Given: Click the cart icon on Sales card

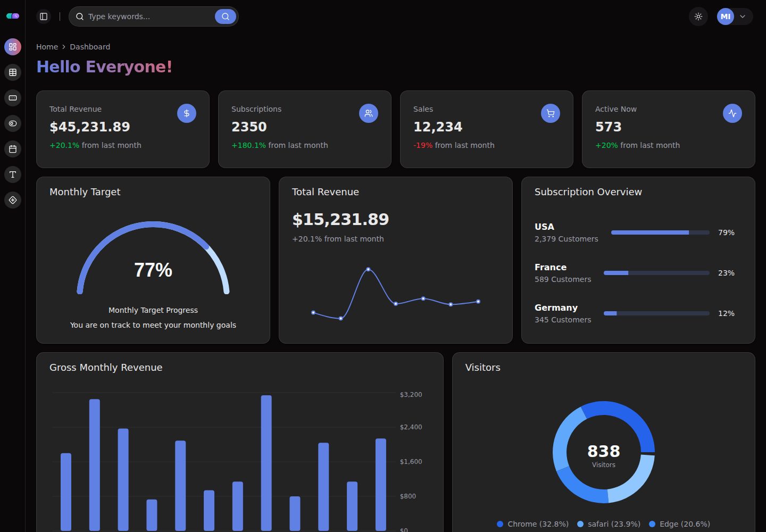Looking at the screenshot, I should coord(551,113).
